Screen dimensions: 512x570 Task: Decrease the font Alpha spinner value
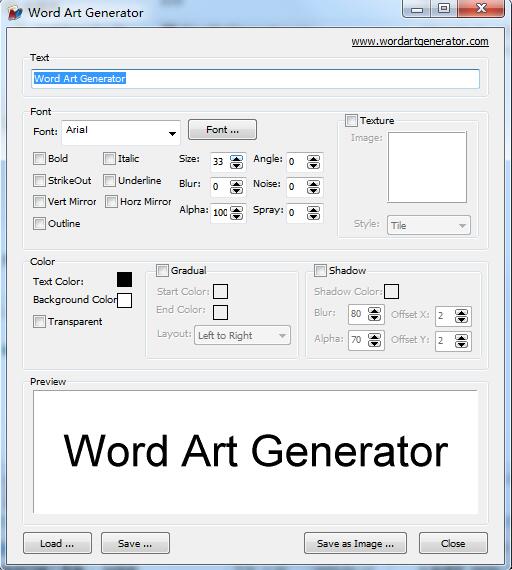click(x=236, y=216)
